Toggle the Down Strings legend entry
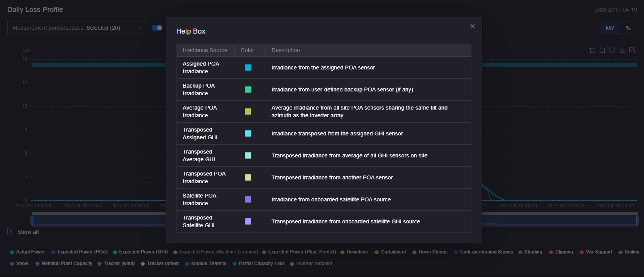Image resolution: width=644 pixels, height=277 pixels. [430, 252]
